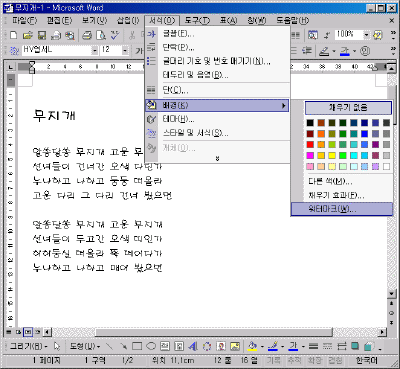The width and height of the screenshot is (400, 369).
Task: Insert WordArt from the drawing toolbar
Action: 193,346
